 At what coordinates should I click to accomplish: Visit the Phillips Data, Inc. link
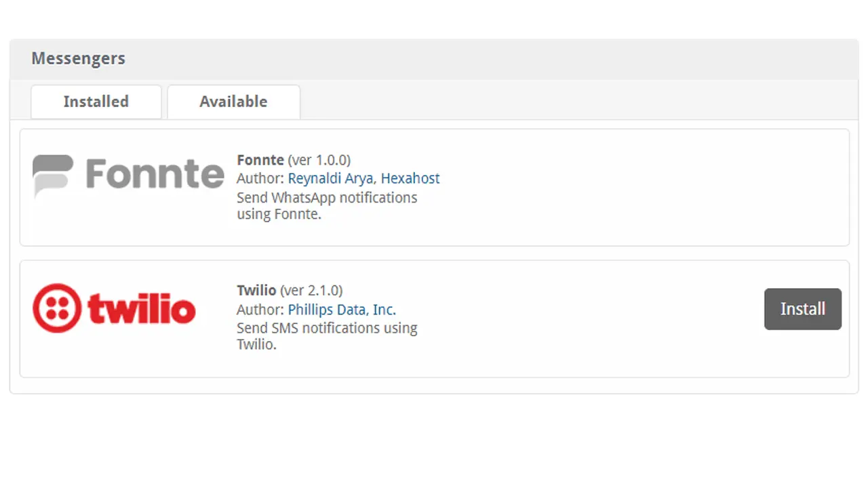coord(342,309)
